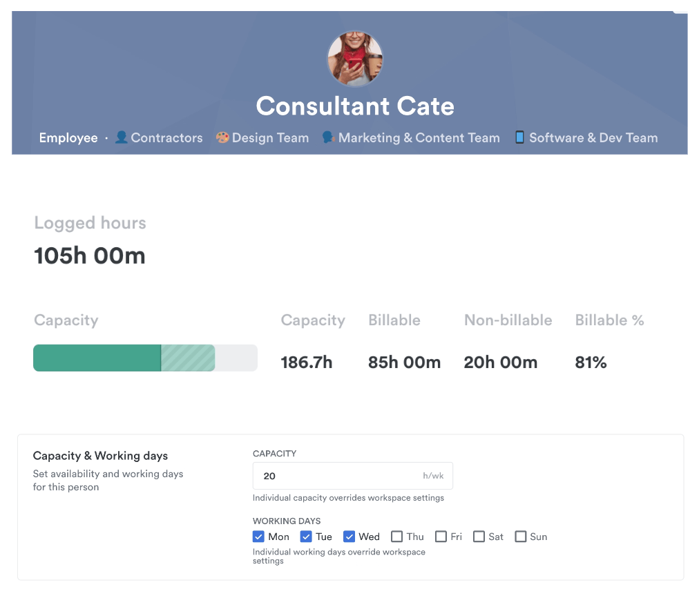
Task: Enable Fri as working day
Action: [x=441, y=537]
